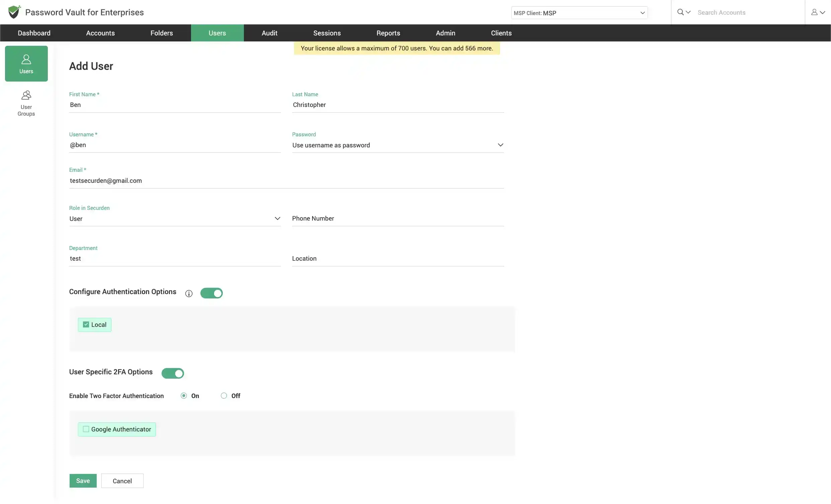Viewport: 831px width, 504px height.
Task: Open the Dashboard tab
Action: tap(34, 33)
